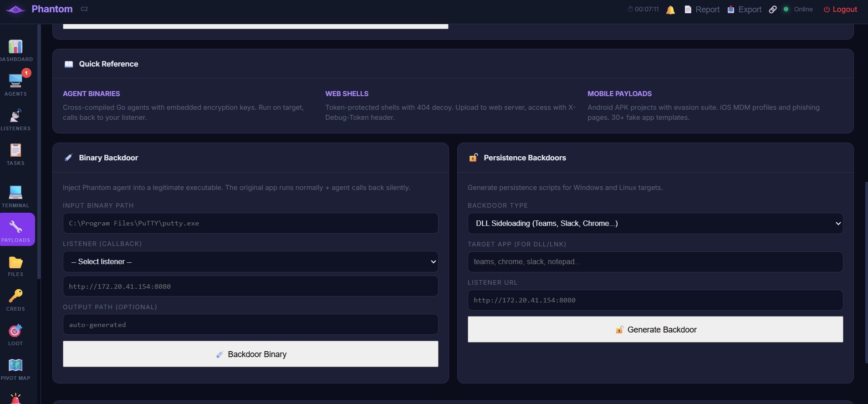
Task: Log out using the Logout button
Action: point(840,10)
